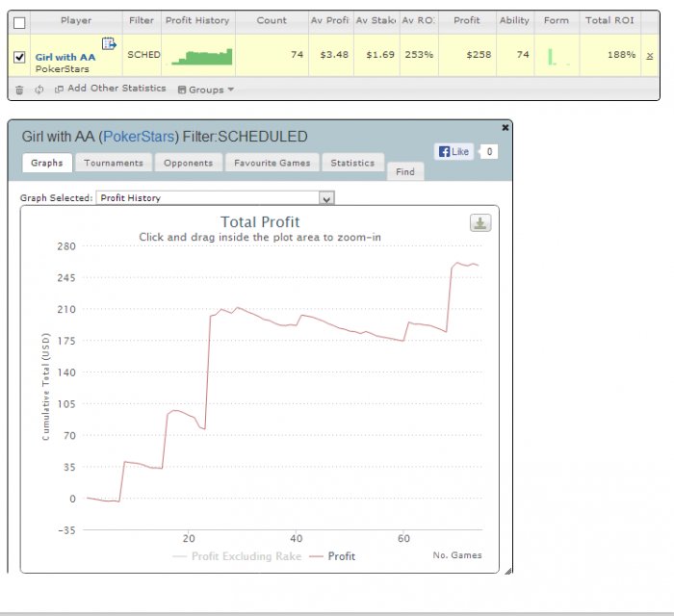Remove the player row with the x icon
Viewport: 674px width, 616px height.
coord(649,56)
